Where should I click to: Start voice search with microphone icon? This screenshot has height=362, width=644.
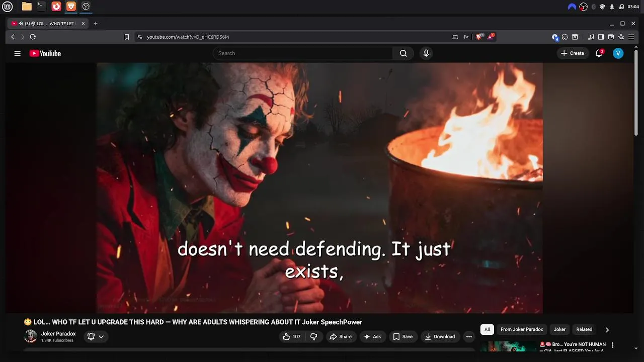426,53
